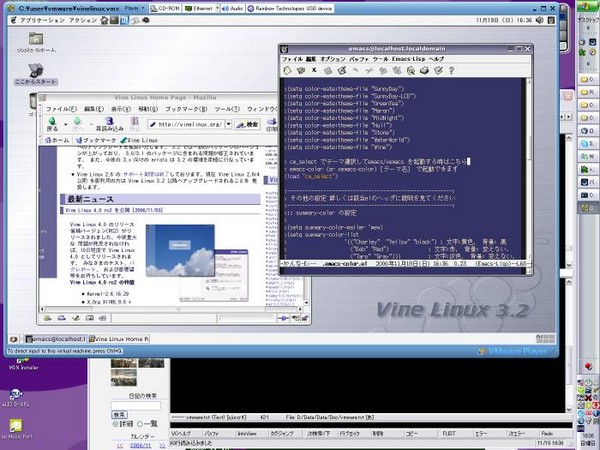Click the 2006/11 calendar link
The width and height of the screenshot is (600, 450).
[140, 445]
